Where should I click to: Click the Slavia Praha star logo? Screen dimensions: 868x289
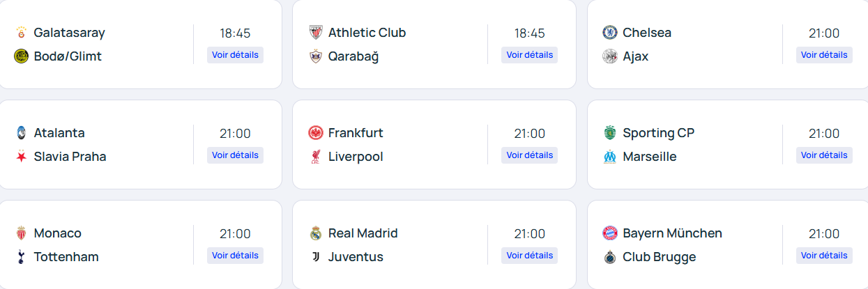(x=21, y=157)
